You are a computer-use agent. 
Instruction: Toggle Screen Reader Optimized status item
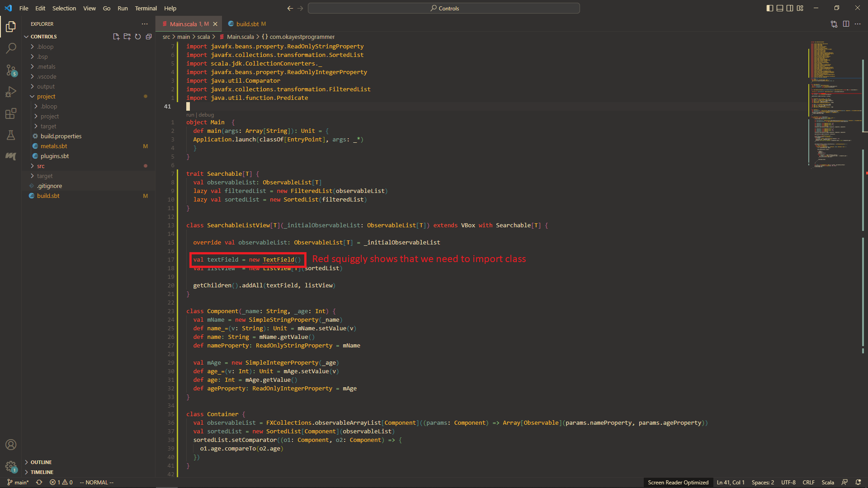678,482
